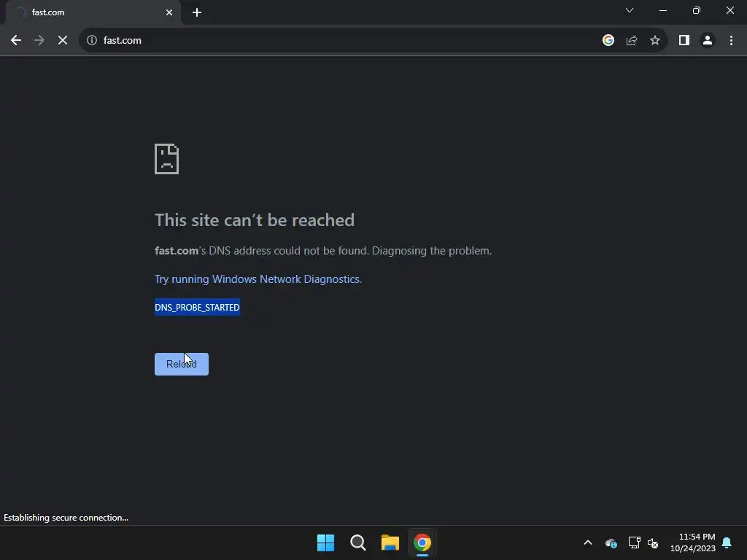The height and width of the screenshot is (560, 747).
Task: Open notifications bell icon
Action: 727,542
